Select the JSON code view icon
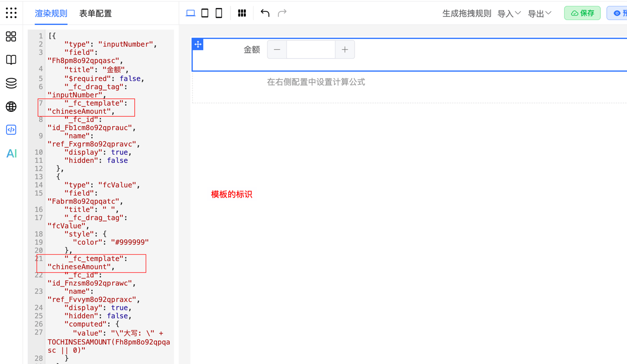This screenshot has height=364, width=627. (11, 130)
